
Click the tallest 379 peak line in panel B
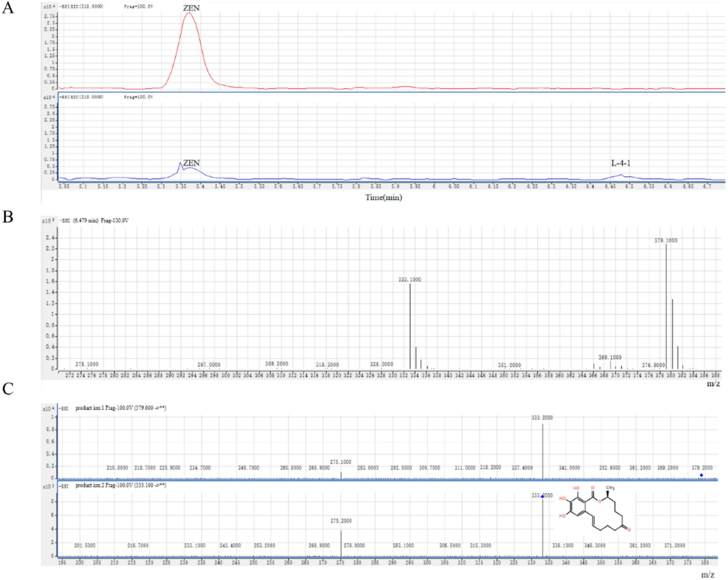click(666, 306)
